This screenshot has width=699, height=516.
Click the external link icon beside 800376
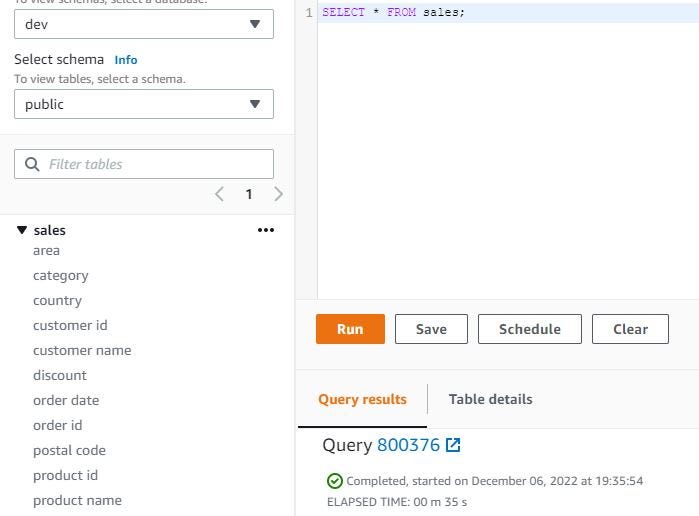tap(453, 445)
